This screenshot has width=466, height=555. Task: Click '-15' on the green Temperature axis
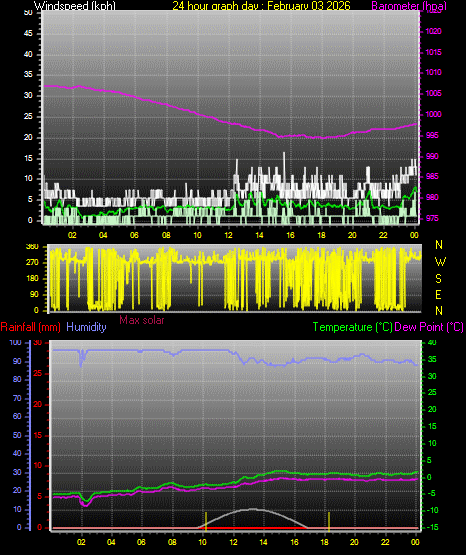[x=432, y=527]
